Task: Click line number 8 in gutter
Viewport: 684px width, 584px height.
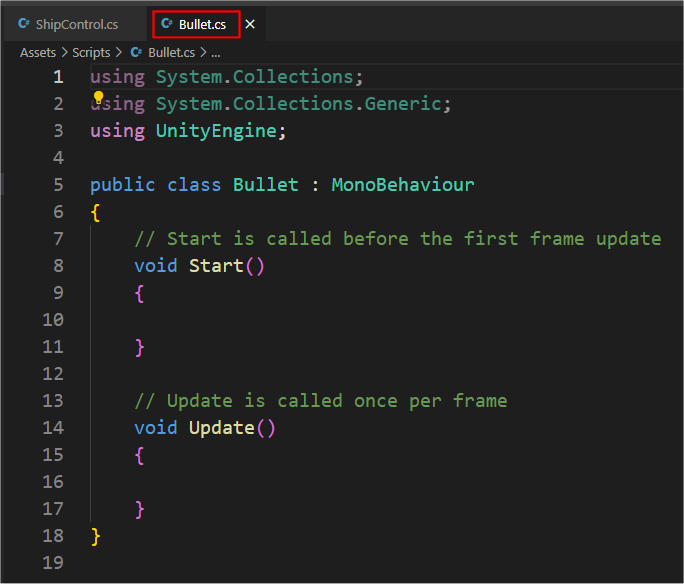Action: pyautogui.click(x=58, y=266)
